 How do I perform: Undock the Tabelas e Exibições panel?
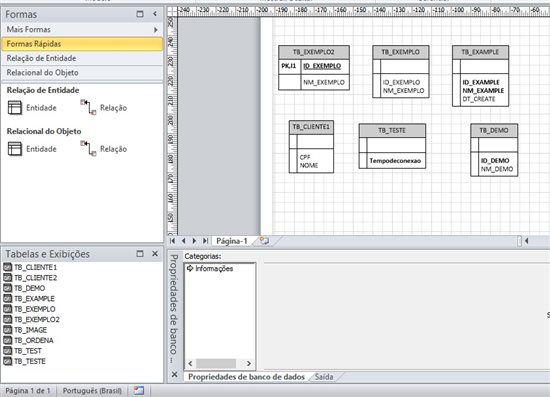tap(140, 254)
